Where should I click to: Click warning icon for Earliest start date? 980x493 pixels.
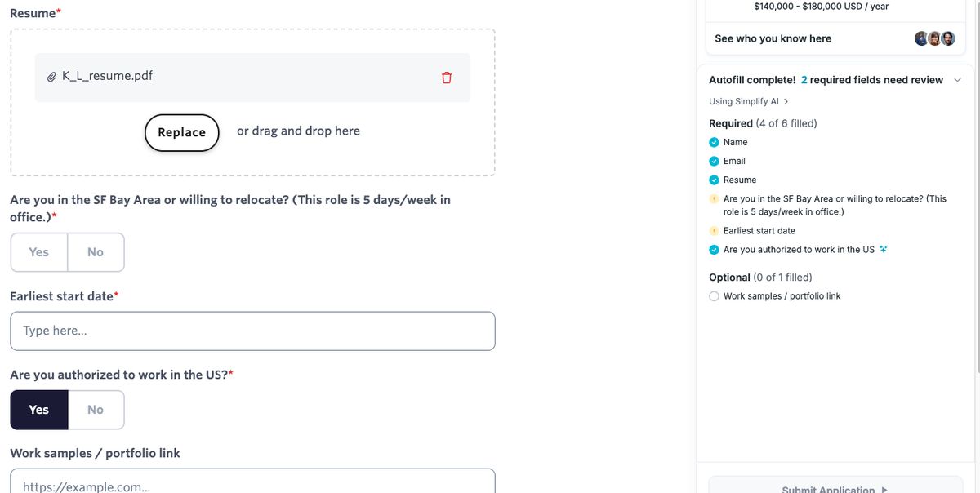click(714, 230)
